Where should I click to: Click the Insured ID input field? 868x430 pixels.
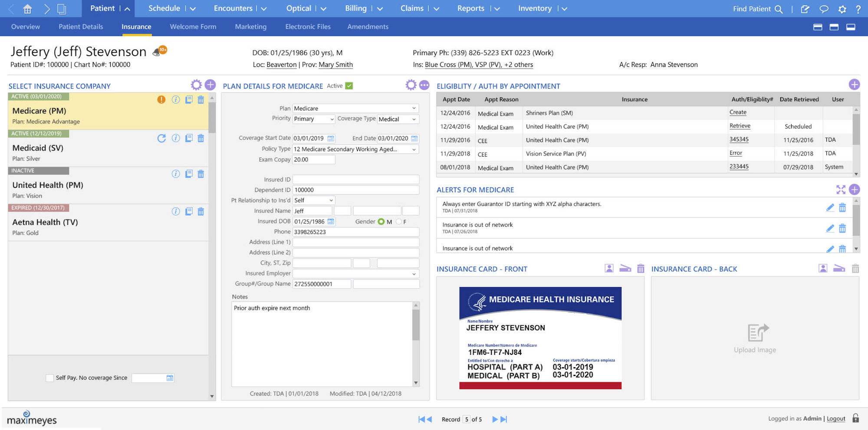[356, 179]
